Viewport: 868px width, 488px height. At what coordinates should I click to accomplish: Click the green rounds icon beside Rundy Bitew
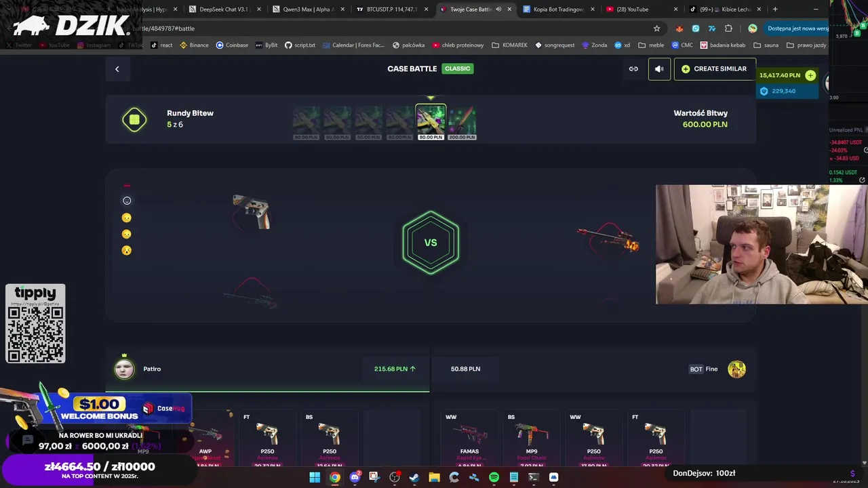[x=134, y=120]
